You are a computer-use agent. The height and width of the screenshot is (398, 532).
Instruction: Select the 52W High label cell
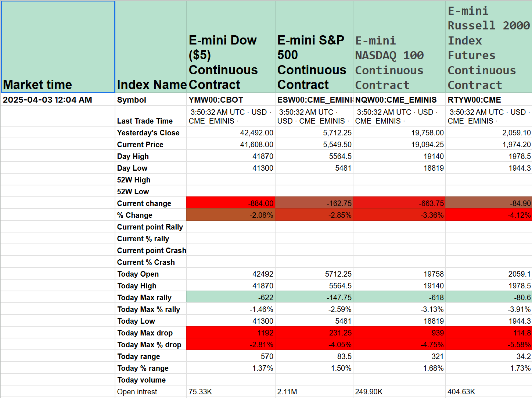(x=151, y=180)
